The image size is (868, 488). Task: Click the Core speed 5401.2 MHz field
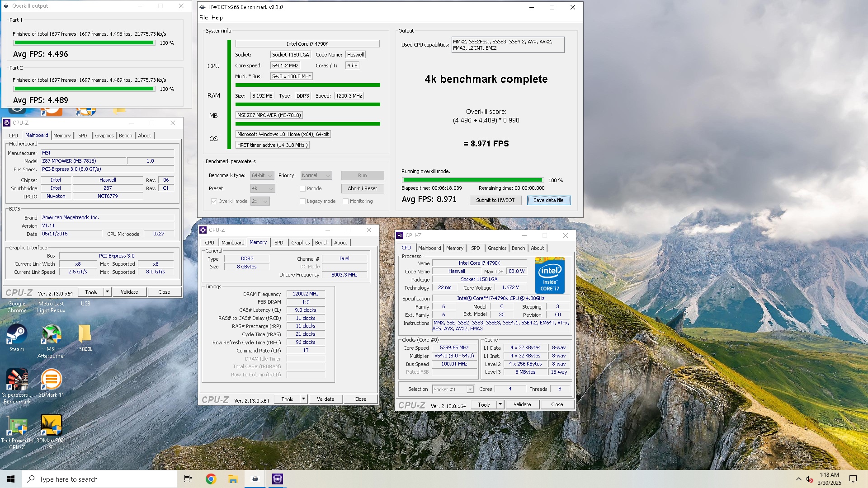[x=285, y=66]
